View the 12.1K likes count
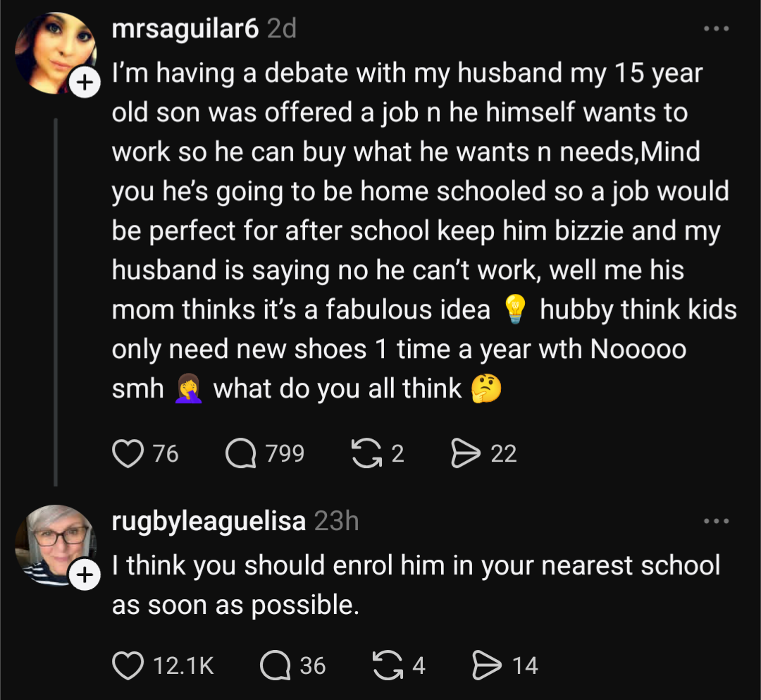Screen dimensions: 761x700 click(x=183, y=665)
